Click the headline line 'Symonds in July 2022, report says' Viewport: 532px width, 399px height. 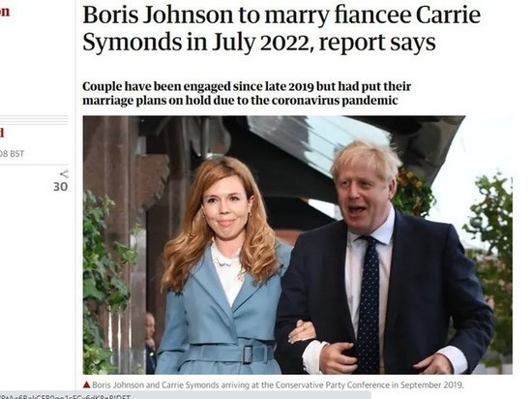[259, 42]
